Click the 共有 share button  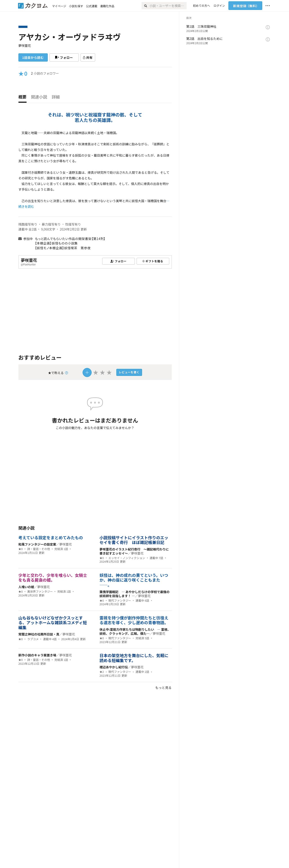click(x=88, y=58)
